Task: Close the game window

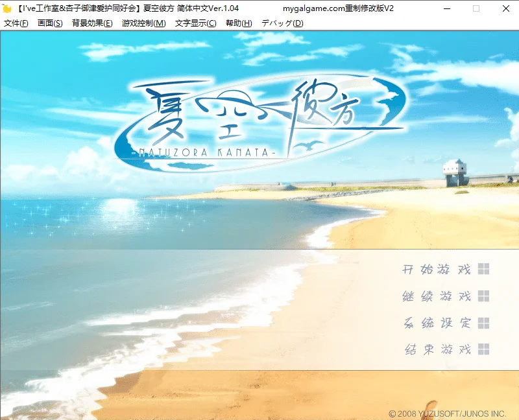Action: coord(505,8)
